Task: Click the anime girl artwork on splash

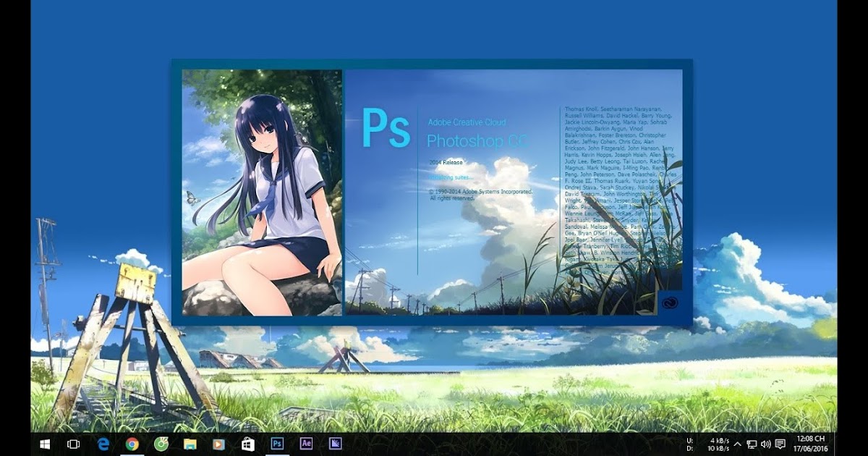Action: 262,193
